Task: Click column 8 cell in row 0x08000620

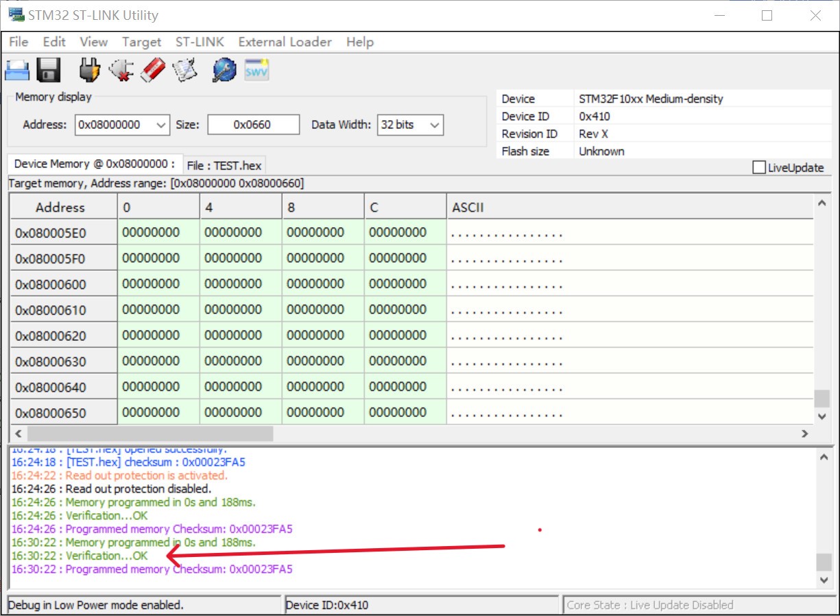Action: [323, 335]
